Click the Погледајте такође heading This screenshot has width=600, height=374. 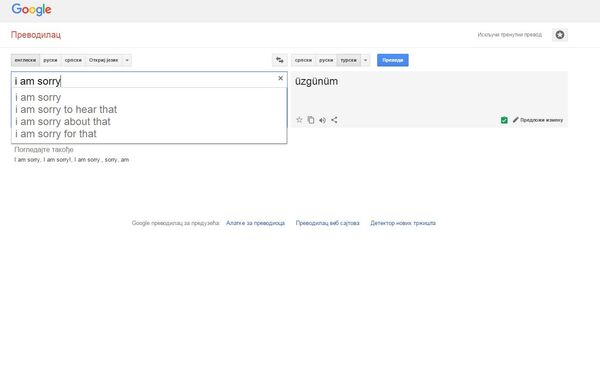(44, 149)
